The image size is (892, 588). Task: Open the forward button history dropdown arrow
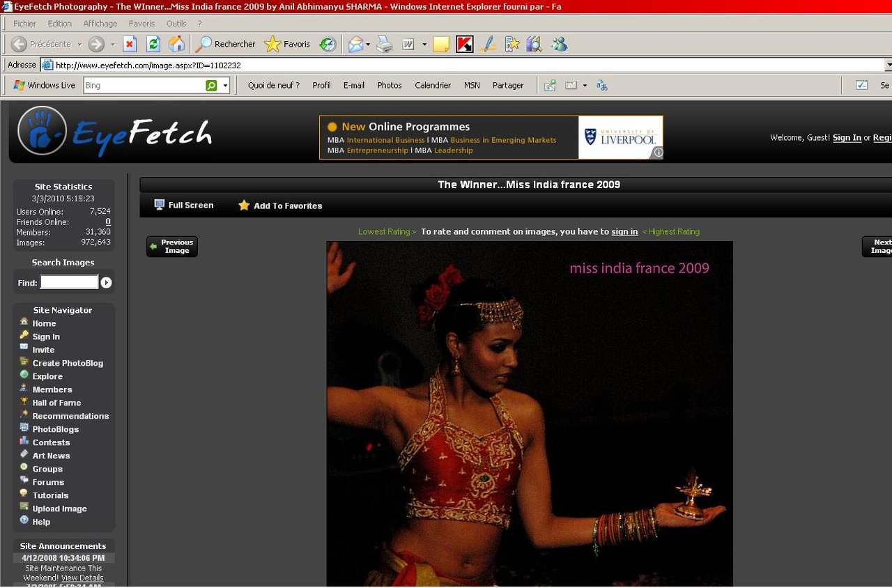pyautogui.click(x=111, y=44)
